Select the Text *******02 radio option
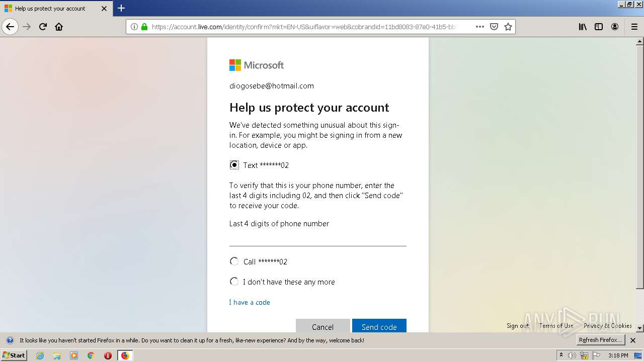This screenshot has width=644, height=362. pos(234,165)
